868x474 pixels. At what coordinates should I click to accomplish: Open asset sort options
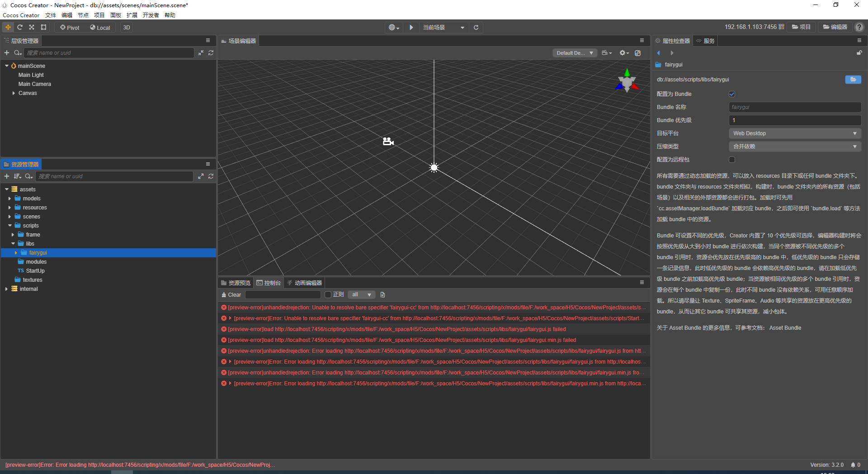pyautogui.click(x=18, y=176)
